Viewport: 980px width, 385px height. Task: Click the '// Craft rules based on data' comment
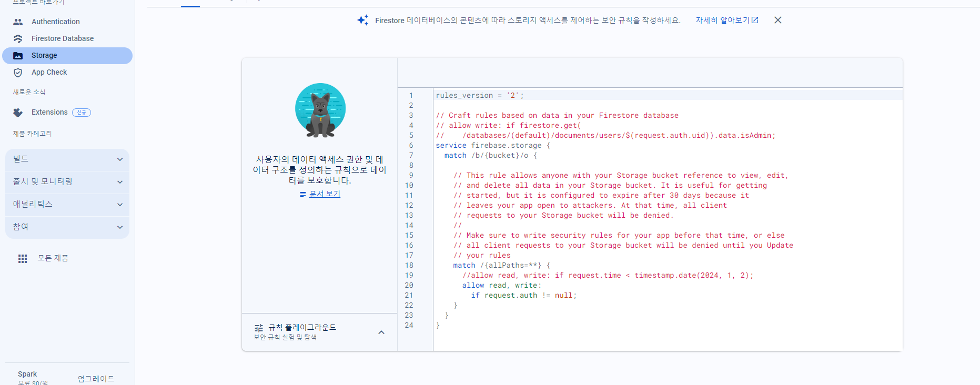pos(557,115)
